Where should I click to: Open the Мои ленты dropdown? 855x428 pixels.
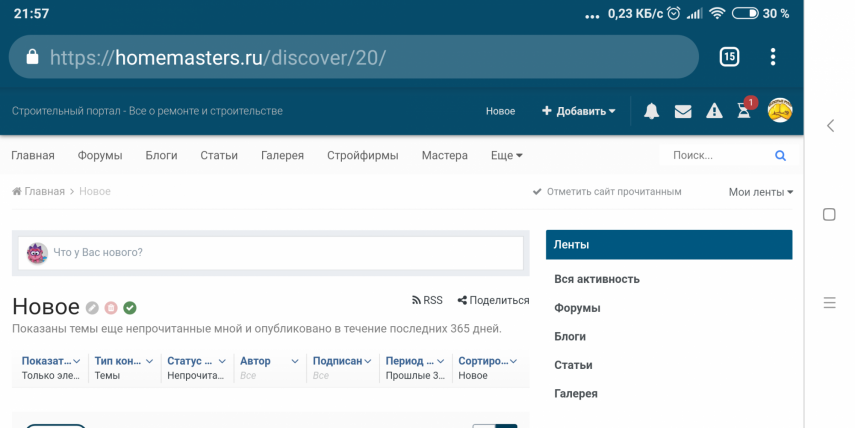tap(761, 192)
